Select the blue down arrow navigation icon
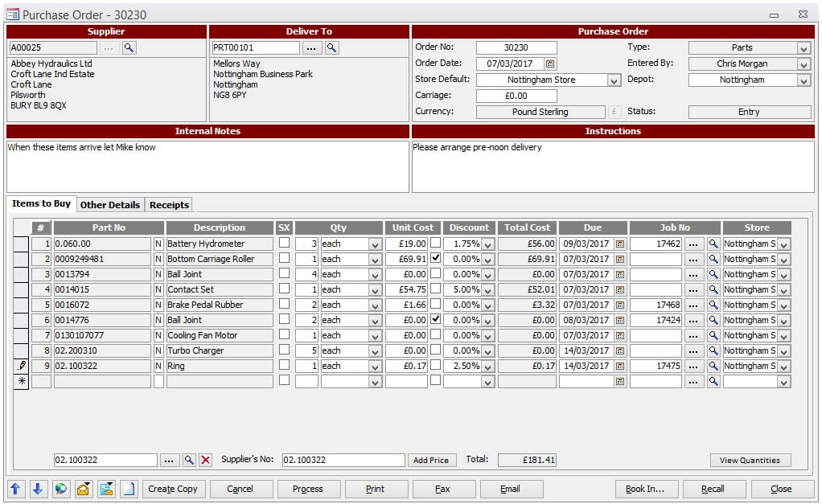Viewport: 822px width, 504px height. (38, 489)
